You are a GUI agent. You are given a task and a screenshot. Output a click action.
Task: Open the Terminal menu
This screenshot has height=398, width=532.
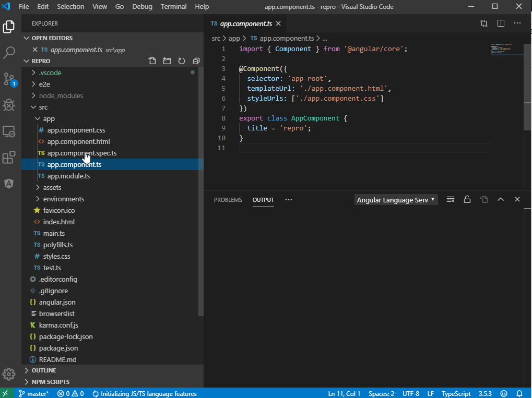coord(173,6)
